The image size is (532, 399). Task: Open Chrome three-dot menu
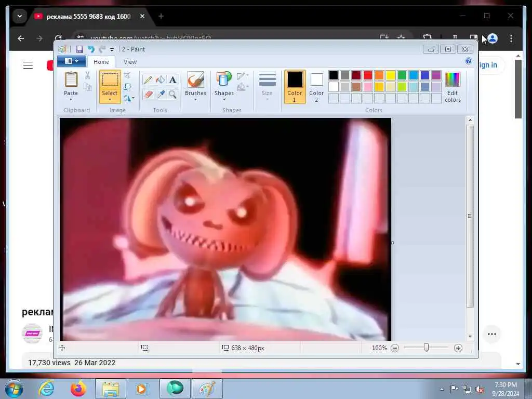pos(511,38)
